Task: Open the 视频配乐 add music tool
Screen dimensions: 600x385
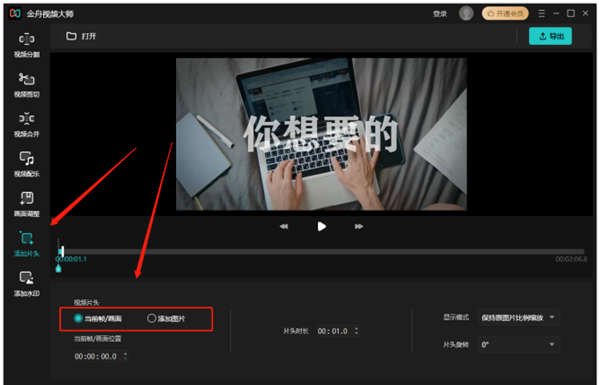Action: 27,165
